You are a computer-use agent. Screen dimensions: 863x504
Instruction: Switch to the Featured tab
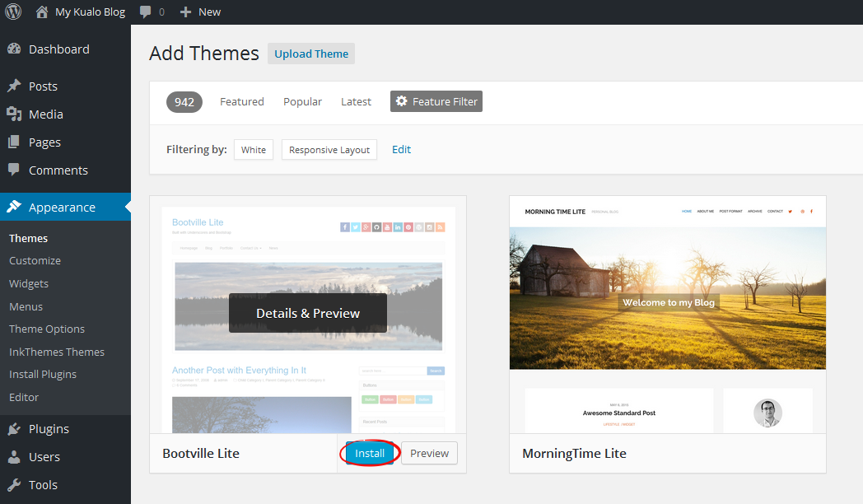click(242, 102)
